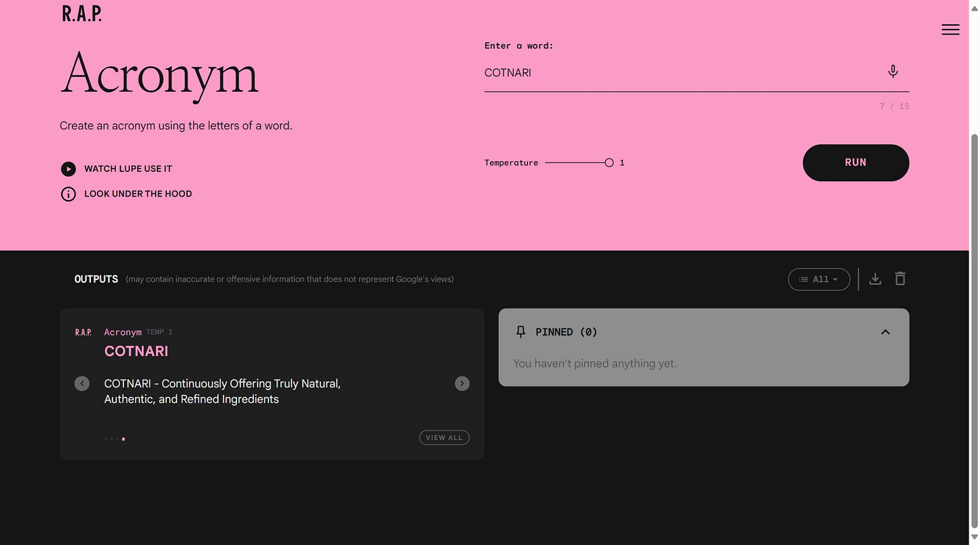This screenshot has width=980, height=545.
Task: Click the R.A.P. logo in header
Action: [x=82, y=13]
